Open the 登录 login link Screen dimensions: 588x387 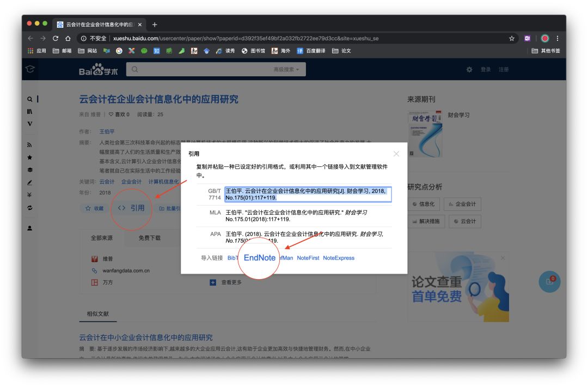[x=486, y=69]
